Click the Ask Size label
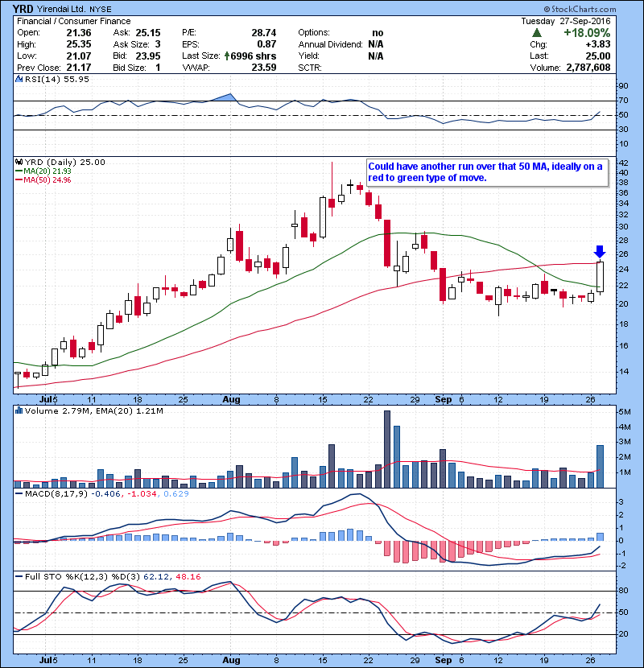The width and height of the screenshot is (644, 668). 131,44
